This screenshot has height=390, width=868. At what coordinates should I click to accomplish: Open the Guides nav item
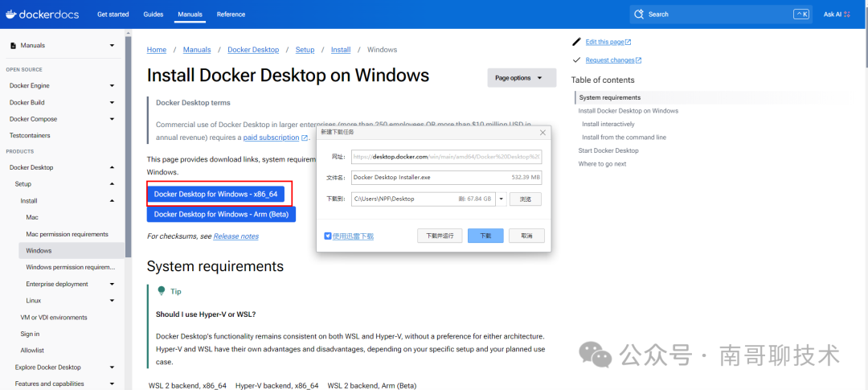(154, 14)
